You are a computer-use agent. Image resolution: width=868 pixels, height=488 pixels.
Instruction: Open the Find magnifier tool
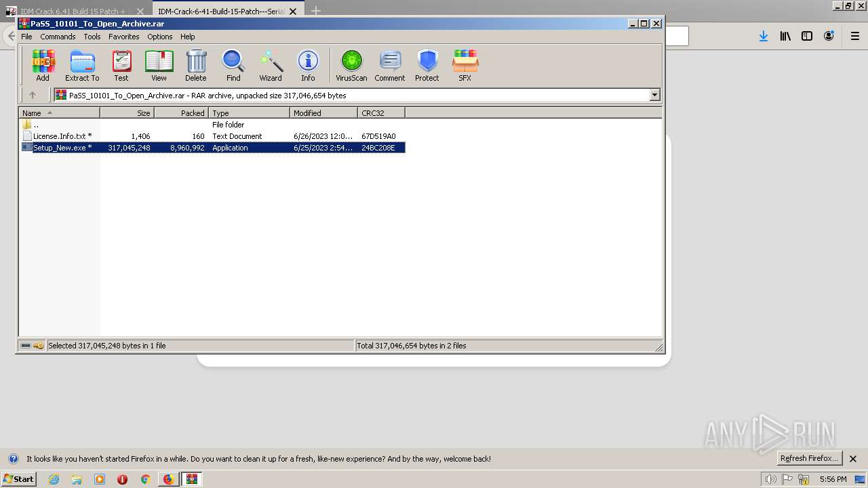(x=233, y=66)
